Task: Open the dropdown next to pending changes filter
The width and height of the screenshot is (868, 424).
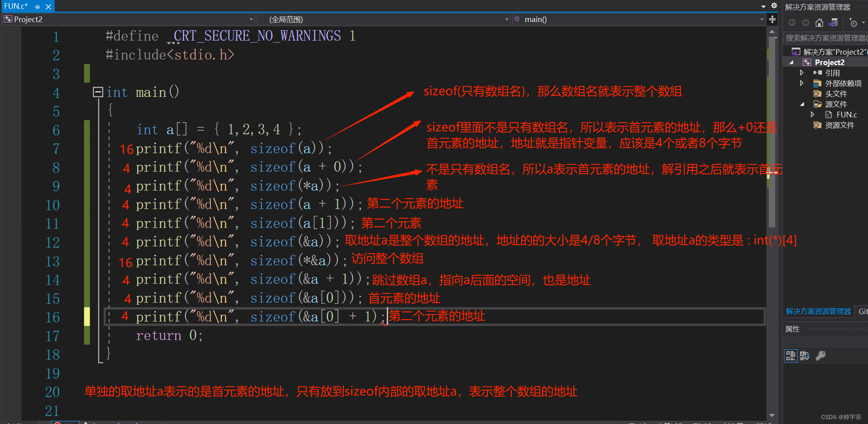Action: coord(863,23)
